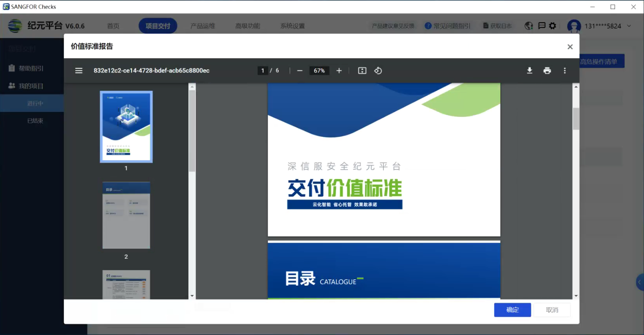Click the page number input field
Viewport: 644px width, 335px height.
263,70
